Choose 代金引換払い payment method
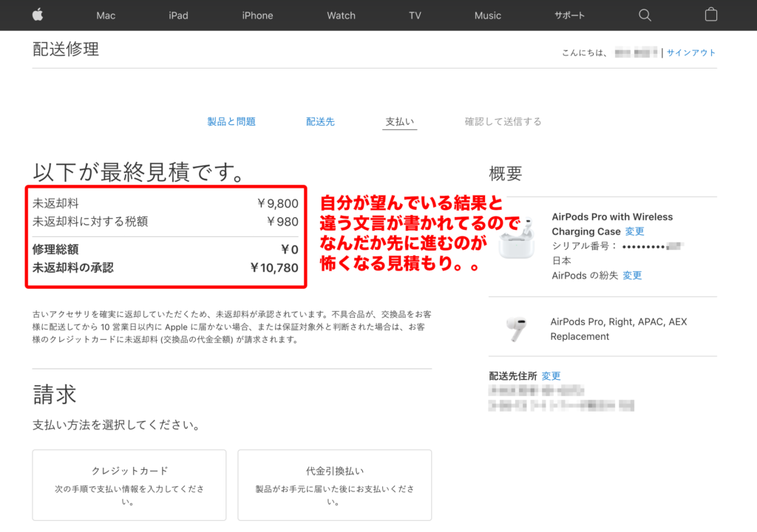Image resolution: width=757 pixels, height=532 pixels. coord(335,485)
